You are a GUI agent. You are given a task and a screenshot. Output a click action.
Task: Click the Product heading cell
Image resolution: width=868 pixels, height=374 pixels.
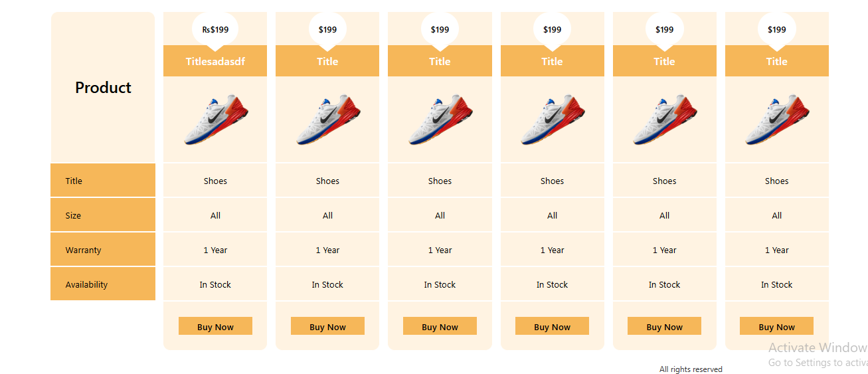point(103,87)
